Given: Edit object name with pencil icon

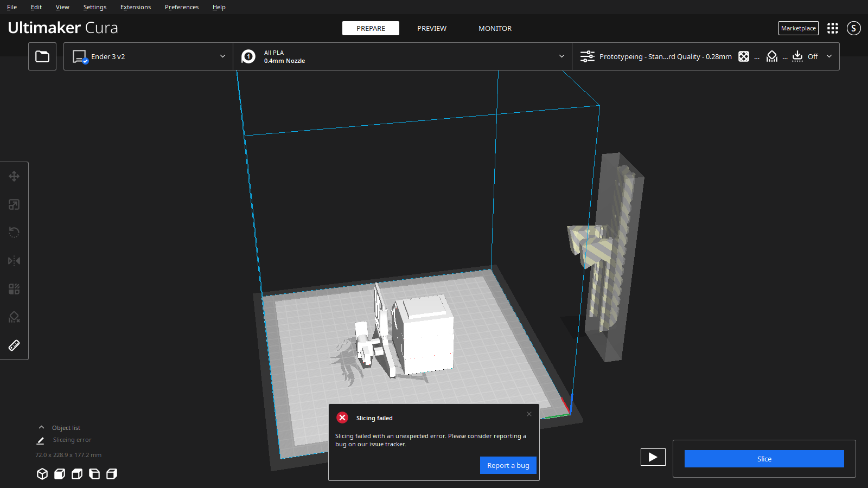Looking at the screenshot, I should [x=40, y=440].
